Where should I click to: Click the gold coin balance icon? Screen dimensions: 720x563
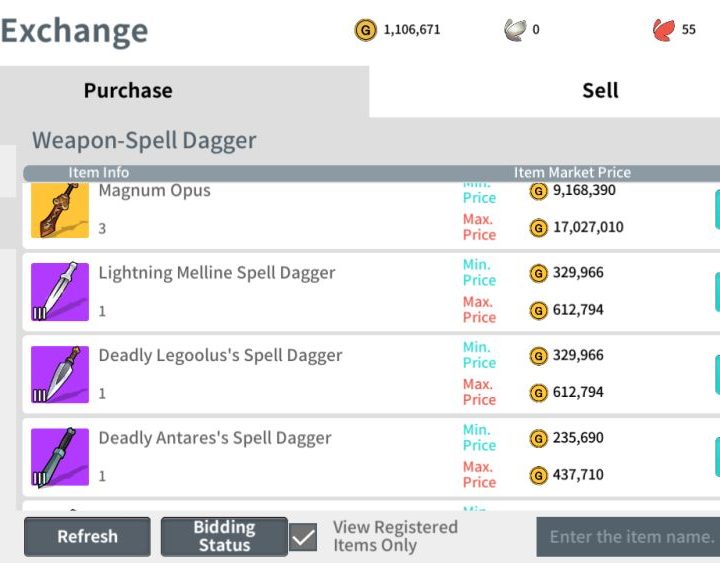pos(366,30)
